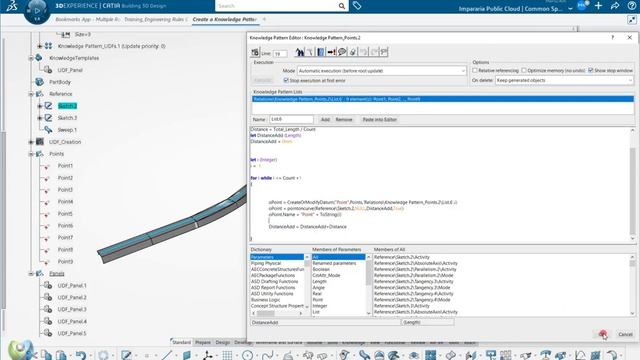This screenshot has width=640, height=360.
Task: Toggle Show stop window checkbox
Action: [x=591, y=71]
